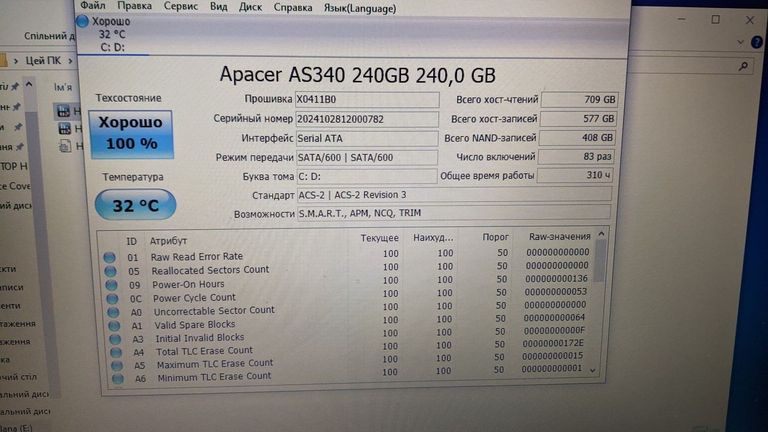The height and width of the screenshot is (432, 768).
Task: Open the Справка menu
Action: pos(293,8)
